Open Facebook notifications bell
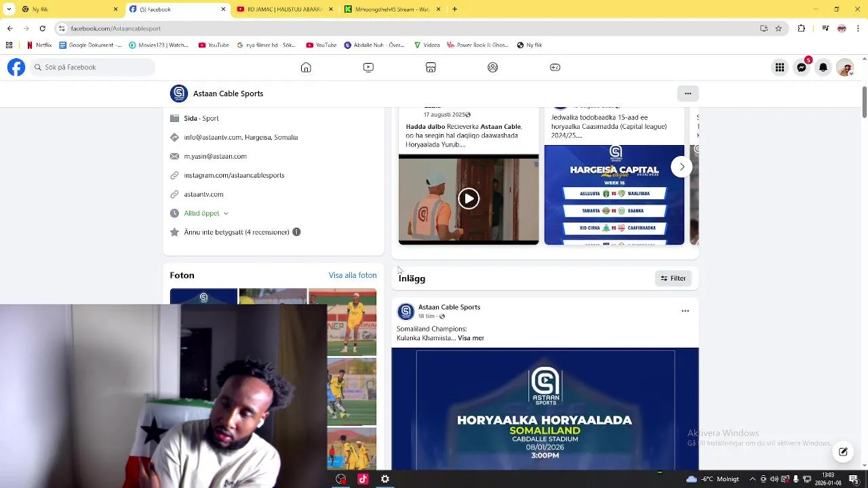 (823, 67)
